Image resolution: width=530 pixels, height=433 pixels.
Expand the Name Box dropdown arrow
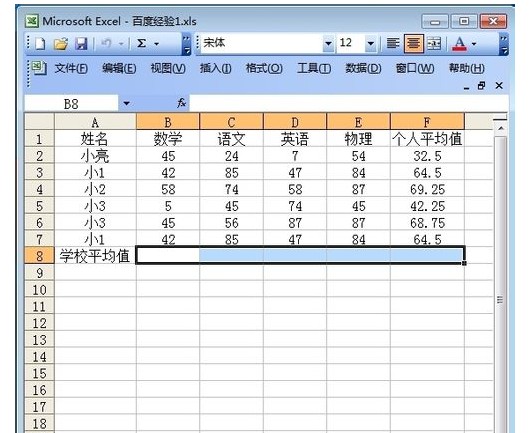tap(126, 103)
